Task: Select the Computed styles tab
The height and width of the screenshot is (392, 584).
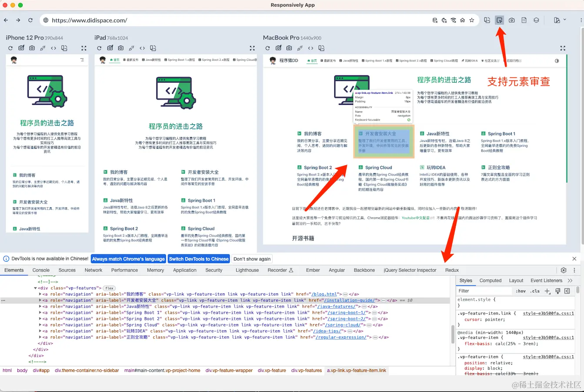Action: coord(491,281)
